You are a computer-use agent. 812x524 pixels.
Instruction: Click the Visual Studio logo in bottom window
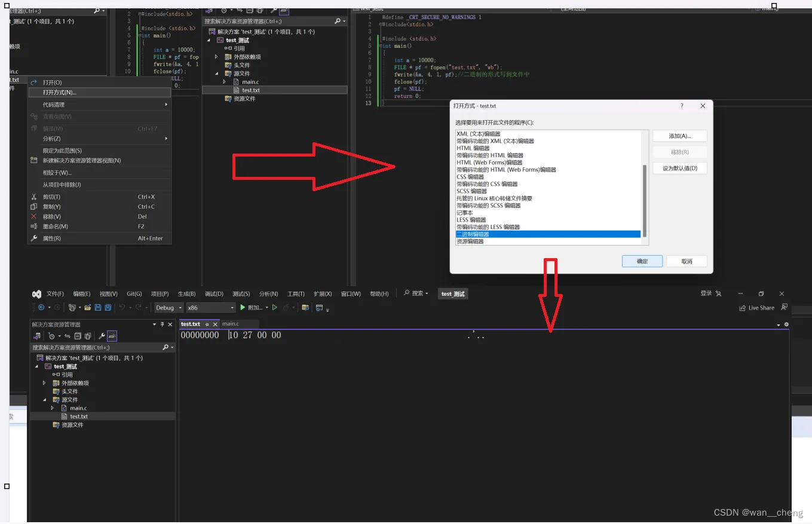coord(36,294)
